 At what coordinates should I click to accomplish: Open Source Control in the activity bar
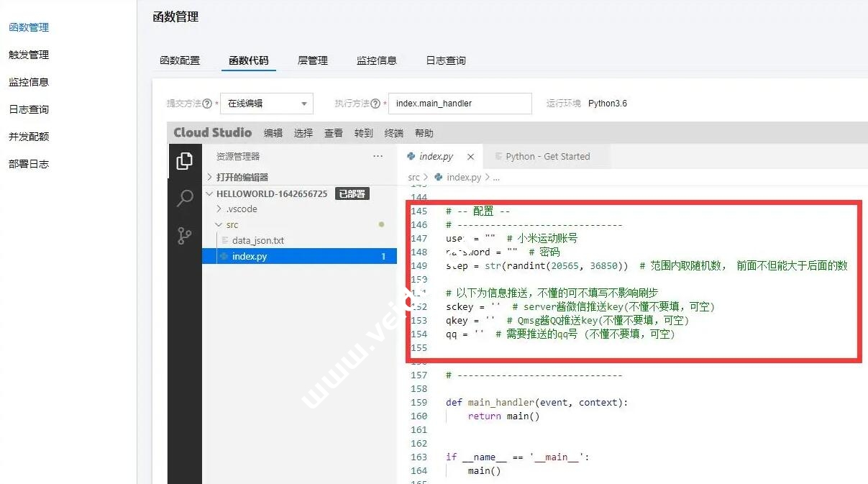click(x=185, y=234)
